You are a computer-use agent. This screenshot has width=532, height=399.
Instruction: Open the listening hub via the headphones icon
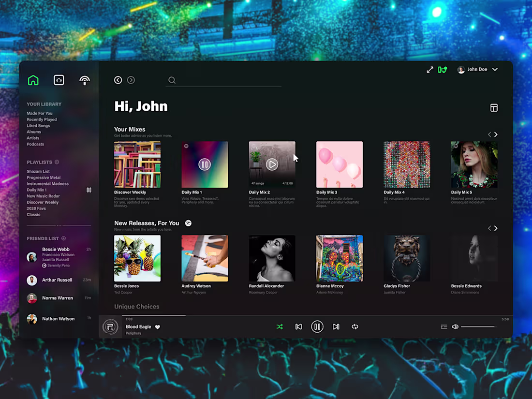click(59, 80)
